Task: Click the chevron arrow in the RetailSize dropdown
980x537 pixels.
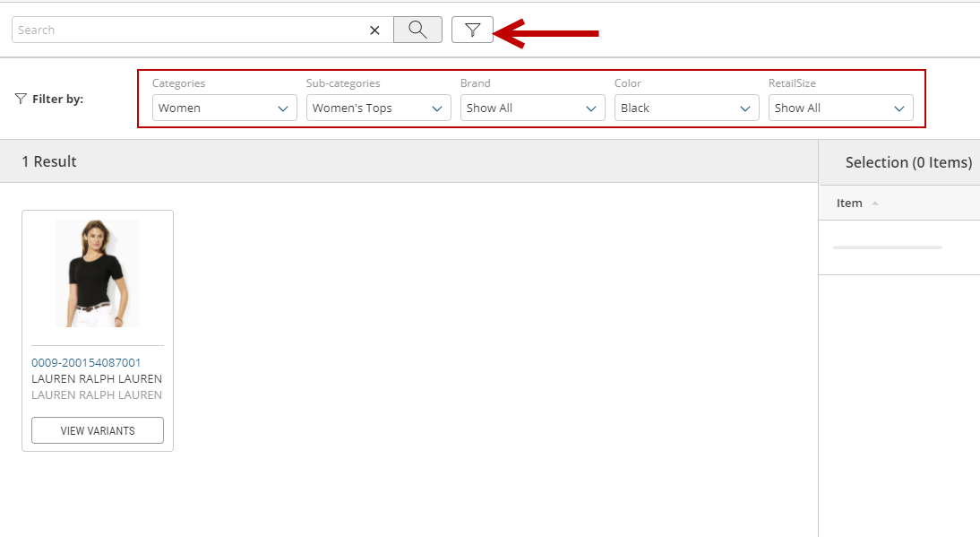Action: coord(899,108)
